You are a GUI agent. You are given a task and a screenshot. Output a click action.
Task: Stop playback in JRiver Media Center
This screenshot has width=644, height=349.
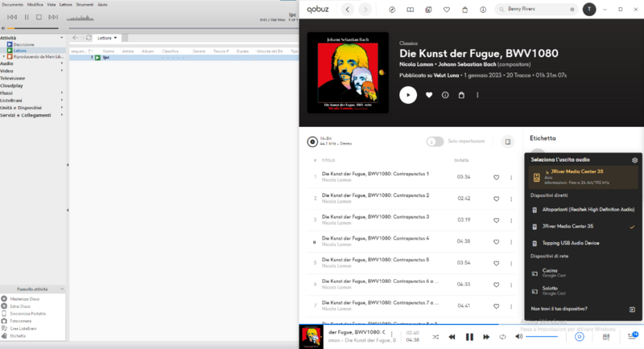coord(39,17)
